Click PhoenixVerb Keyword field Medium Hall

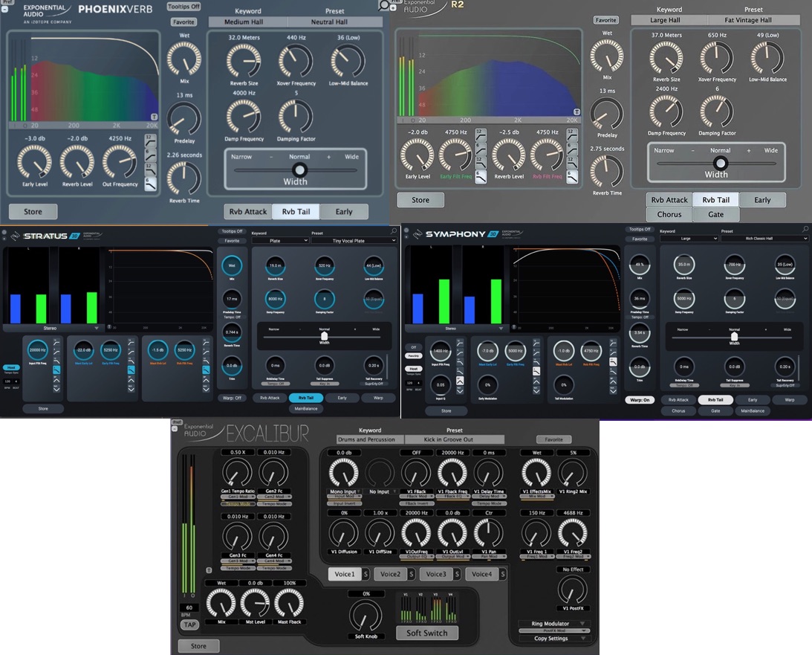click(x=248, y=22)
